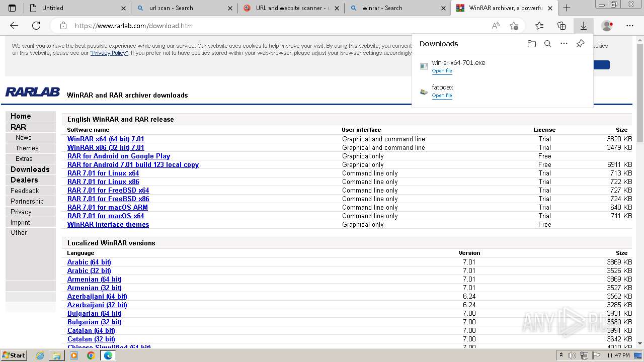This screenshot has height=362, width=644.
Task: Download Bulgarian (32 bit) version
Action: (94, 322)
